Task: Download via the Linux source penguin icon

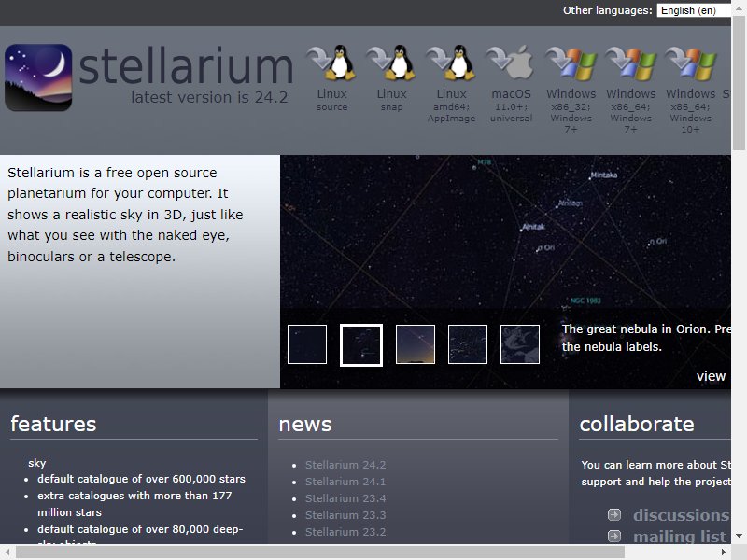Action: pos(331,63)
